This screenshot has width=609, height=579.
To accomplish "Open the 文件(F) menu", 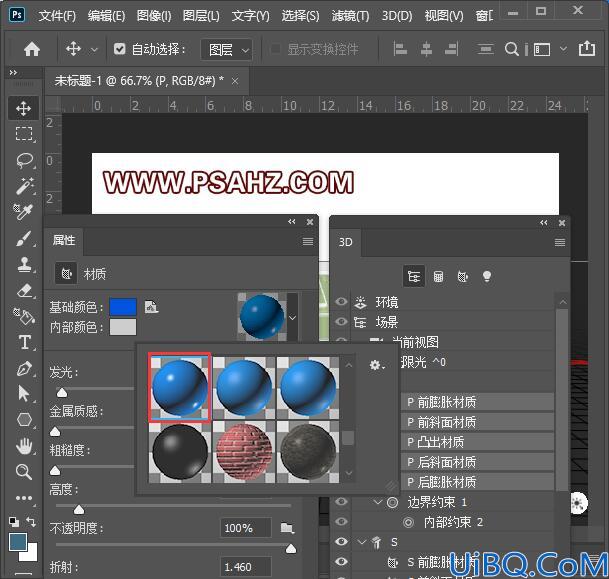I will [57, 16].
